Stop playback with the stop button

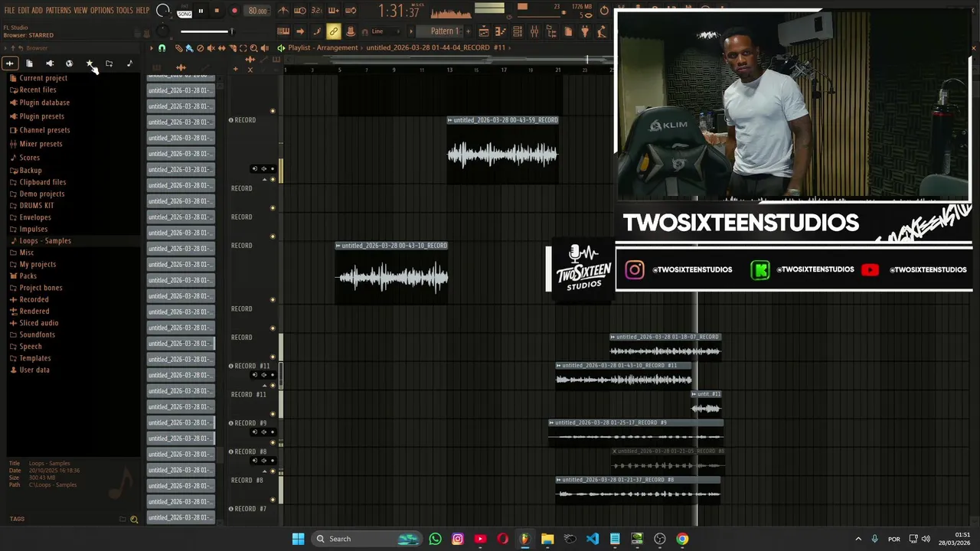217,11
